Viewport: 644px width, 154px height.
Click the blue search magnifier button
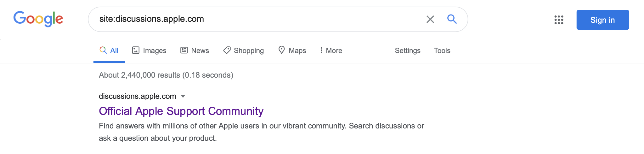452,19
